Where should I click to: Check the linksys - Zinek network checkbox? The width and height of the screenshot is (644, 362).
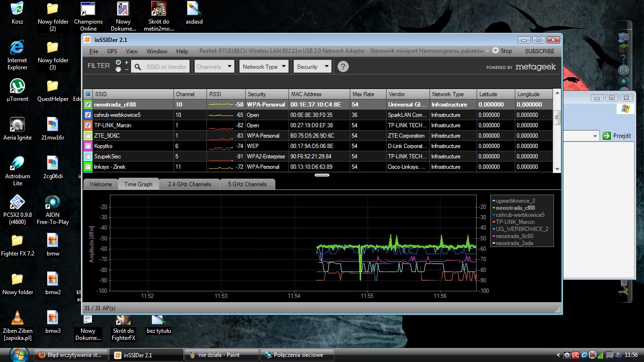point(88,167)
